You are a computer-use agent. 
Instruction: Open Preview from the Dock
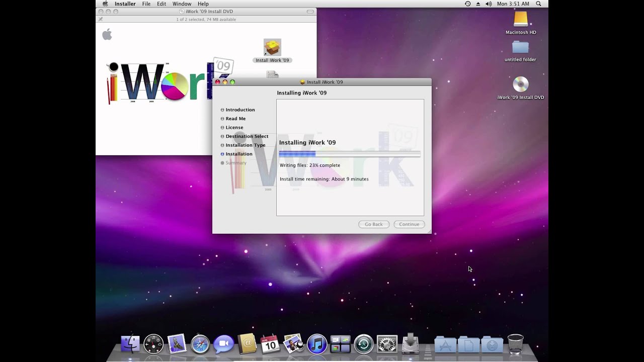coord(293,344)
